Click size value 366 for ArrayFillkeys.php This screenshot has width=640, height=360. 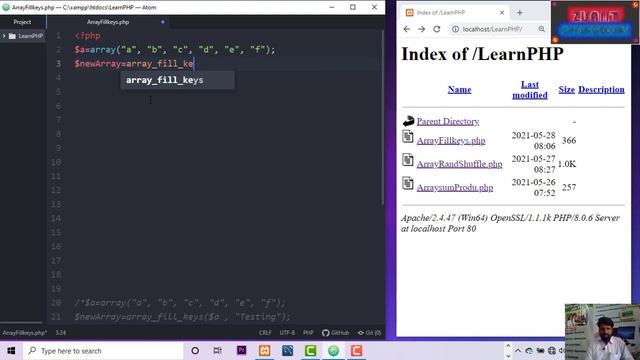pos(569,140)
